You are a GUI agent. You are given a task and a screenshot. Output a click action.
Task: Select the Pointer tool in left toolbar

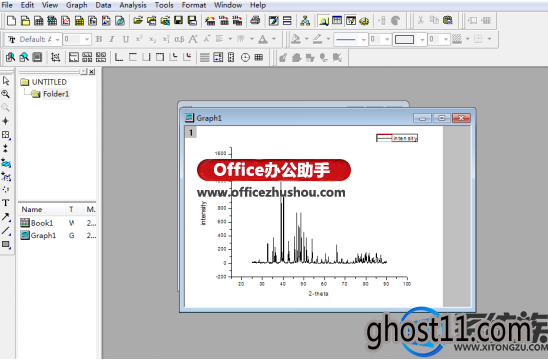pyautogui.click(x=6, y=81)
